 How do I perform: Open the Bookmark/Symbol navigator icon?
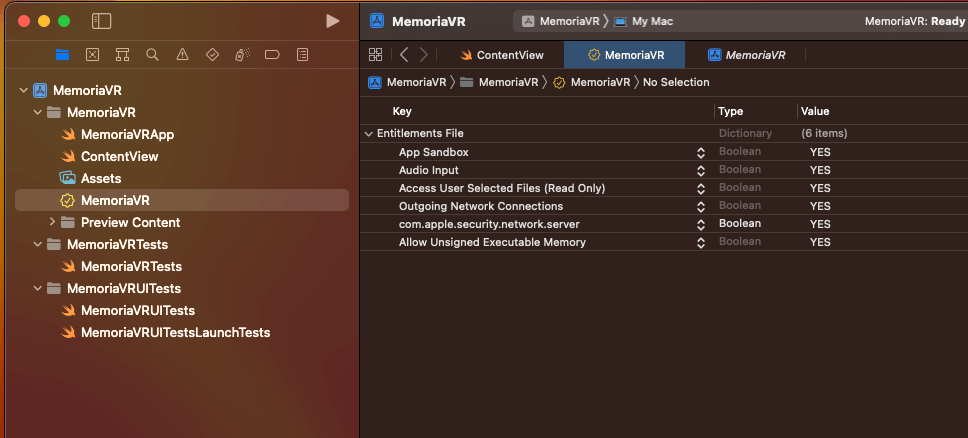pyautogui.click(x=122, y=55)
